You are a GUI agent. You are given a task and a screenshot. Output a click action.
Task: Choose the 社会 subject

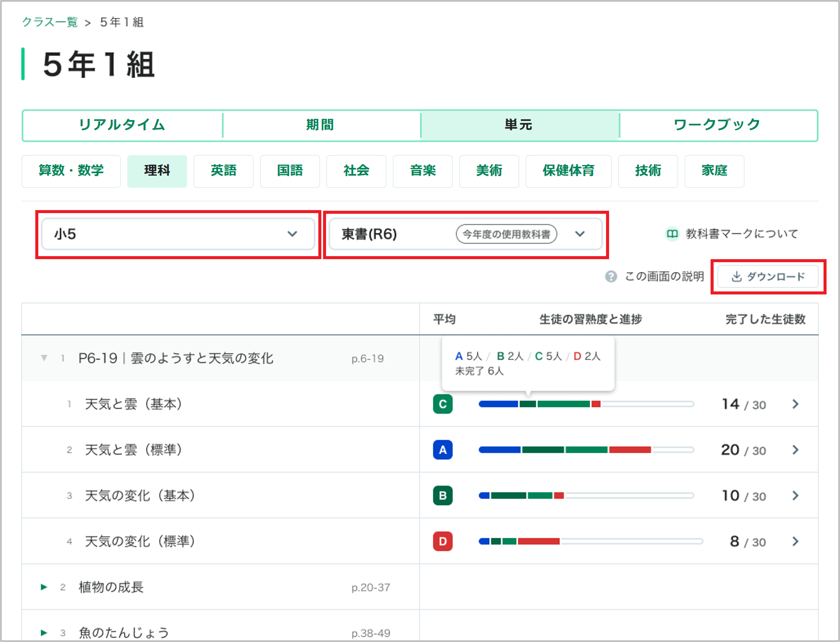click(x=357, y=171)
